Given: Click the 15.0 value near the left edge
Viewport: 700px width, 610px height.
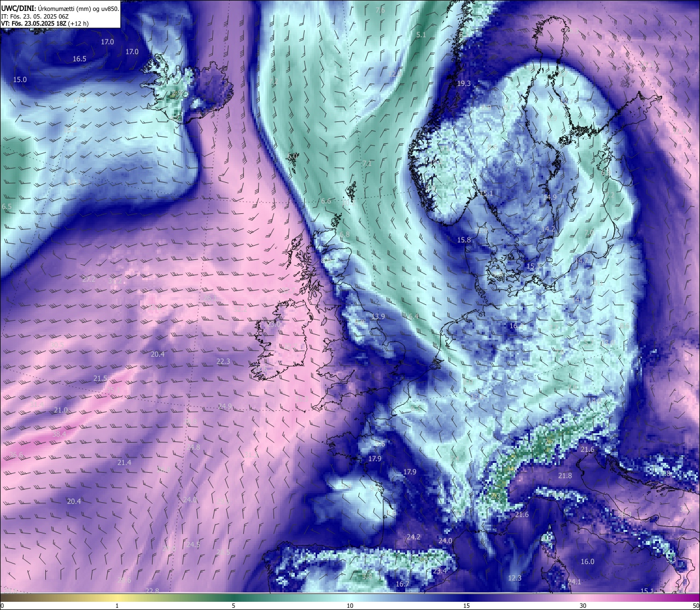Looking at the screenshot, I should 20,80.
